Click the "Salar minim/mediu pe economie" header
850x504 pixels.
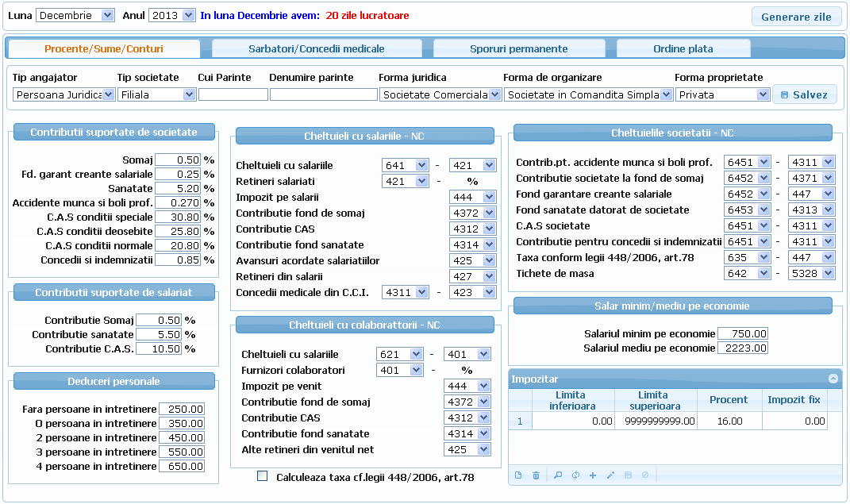pyautogui.click(x=672, y=306)
